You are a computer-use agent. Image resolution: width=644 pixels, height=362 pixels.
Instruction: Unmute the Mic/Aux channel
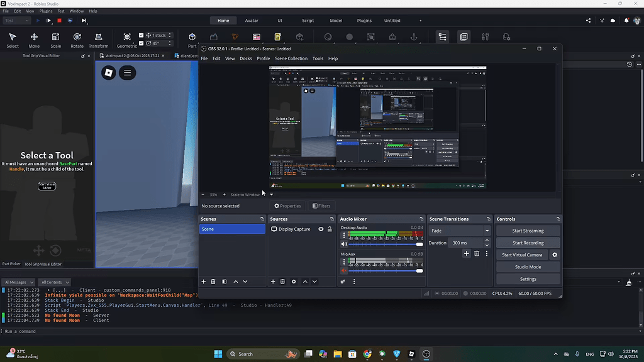[x=344, y=271]
